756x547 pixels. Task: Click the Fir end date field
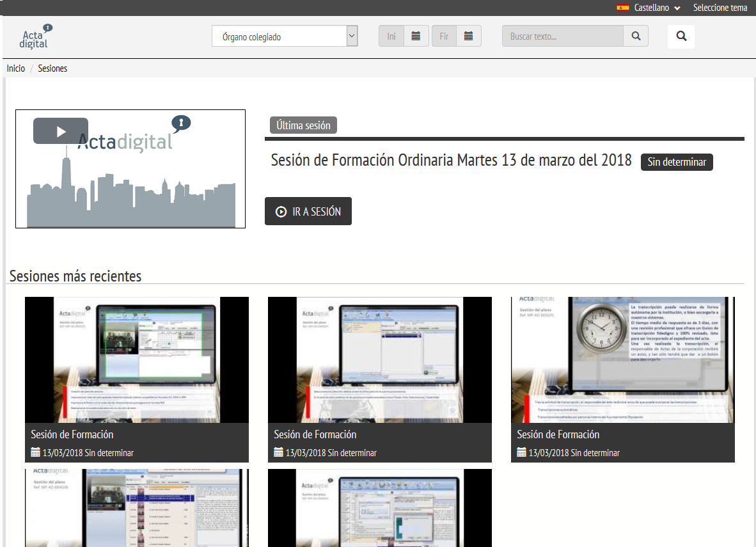pyautogui.click(x=444, y=36)
